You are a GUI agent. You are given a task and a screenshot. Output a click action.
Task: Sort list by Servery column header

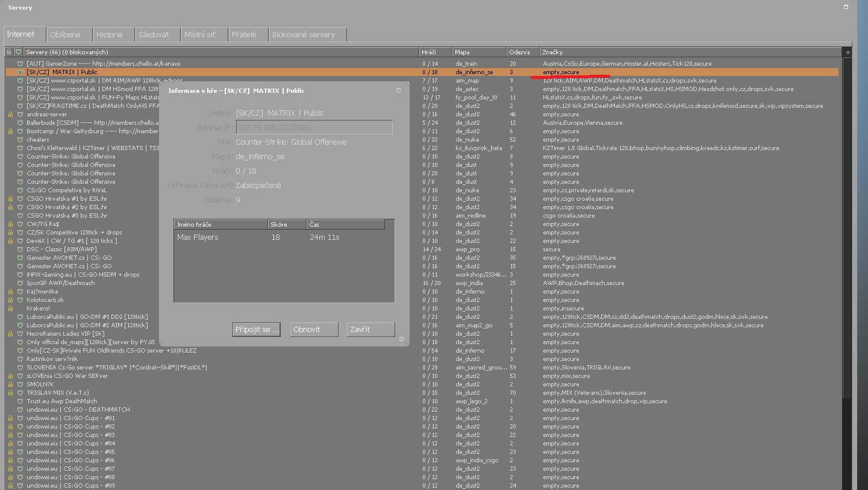click(221, 52)
